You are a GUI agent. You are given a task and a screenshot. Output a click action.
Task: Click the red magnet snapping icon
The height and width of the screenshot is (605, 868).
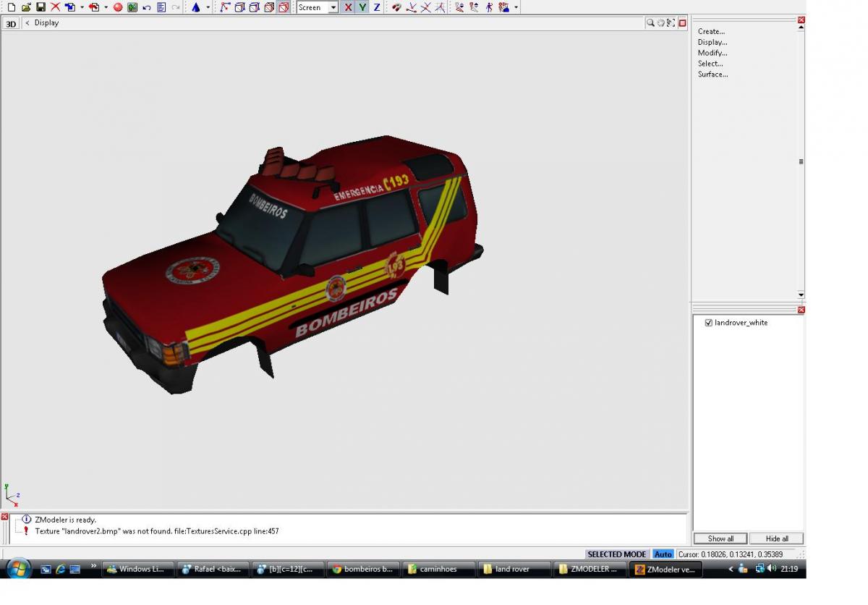[396, 7]
